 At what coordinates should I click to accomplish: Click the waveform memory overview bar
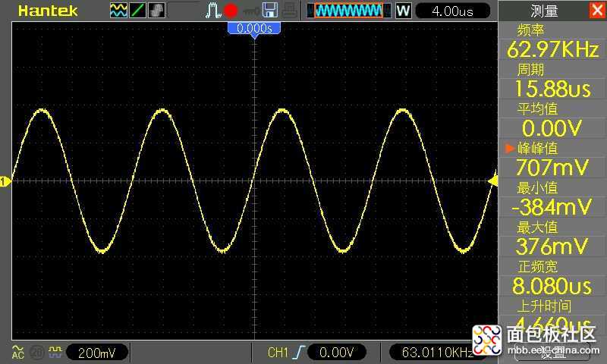tap(348, 11)
